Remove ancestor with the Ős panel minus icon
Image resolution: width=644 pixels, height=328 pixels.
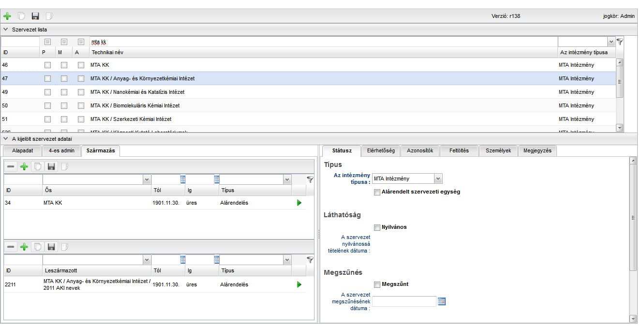[11, 166]
